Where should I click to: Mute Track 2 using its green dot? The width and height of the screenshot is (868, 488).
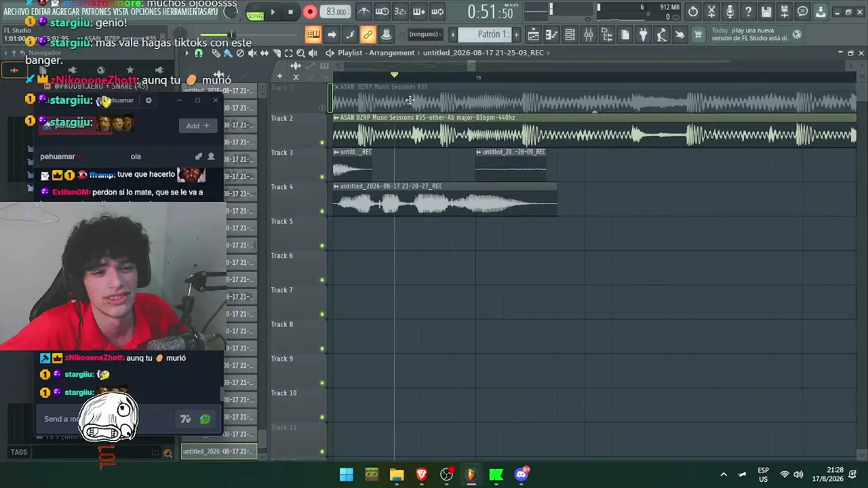pos(322,142)
